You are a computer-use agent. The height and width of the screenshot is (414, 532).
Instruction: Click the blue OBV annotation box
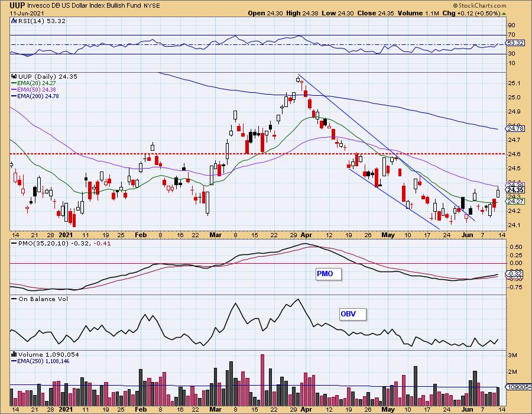click(352, 314)
